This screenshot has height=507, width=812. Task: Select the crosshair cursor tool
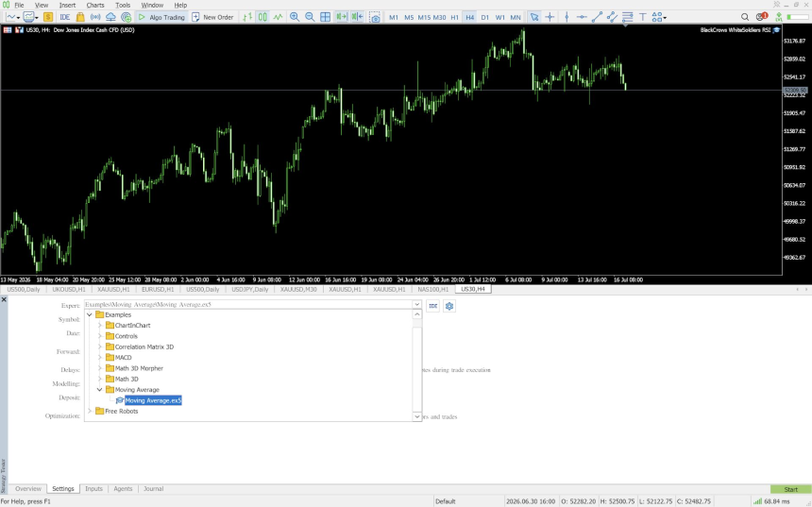(550, 17)
